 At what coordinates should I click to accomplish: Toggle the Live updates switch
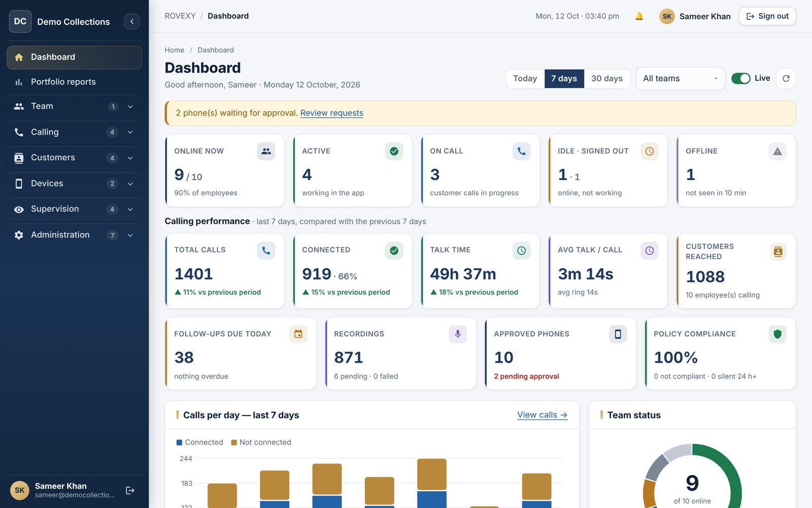tap(741, 78)
